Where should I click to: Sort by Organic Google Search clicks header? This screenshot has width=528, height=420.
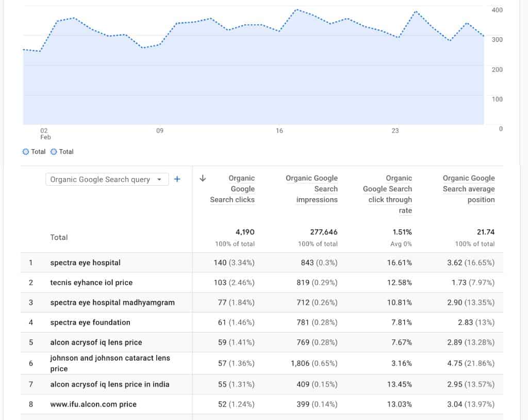tap(233, 189)
